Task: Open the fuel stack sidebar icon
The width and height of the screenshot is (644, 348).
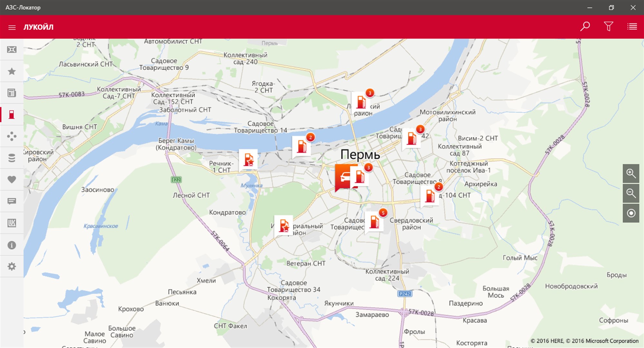Action: coord(12,158)
